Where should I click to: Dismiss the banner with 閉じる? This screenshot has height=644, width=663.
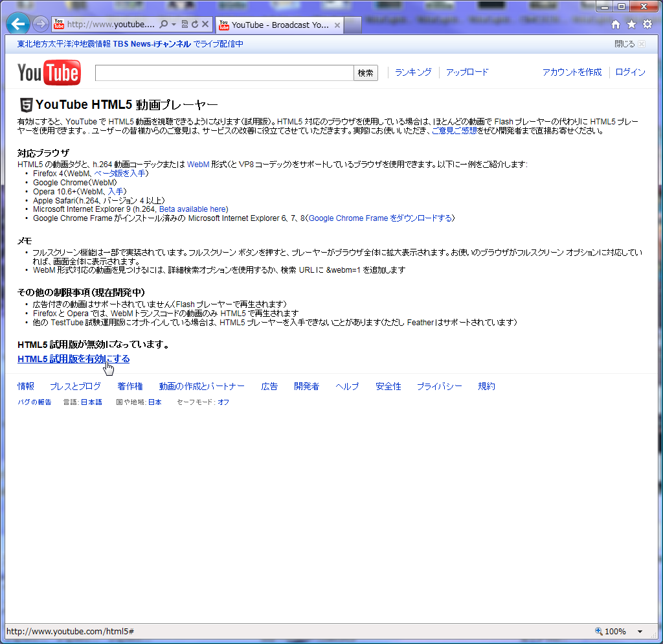tap(629, 44)
